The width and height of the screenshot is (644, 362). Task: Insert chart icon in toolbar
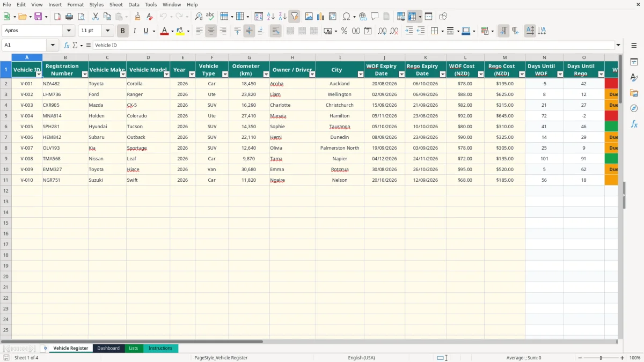[321, 17]
